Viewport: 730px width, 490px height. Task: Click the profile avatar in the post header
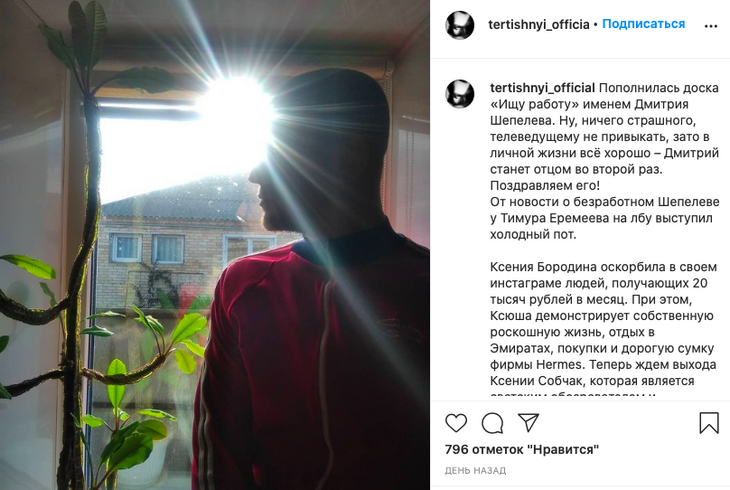[x=460, y=25]
